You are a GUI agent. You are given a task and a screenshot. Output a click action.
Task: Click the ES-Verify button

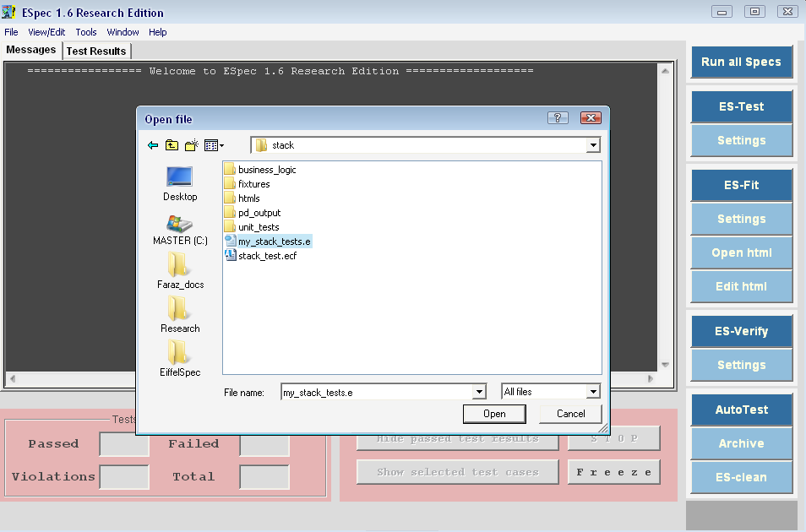coord(741,332)
